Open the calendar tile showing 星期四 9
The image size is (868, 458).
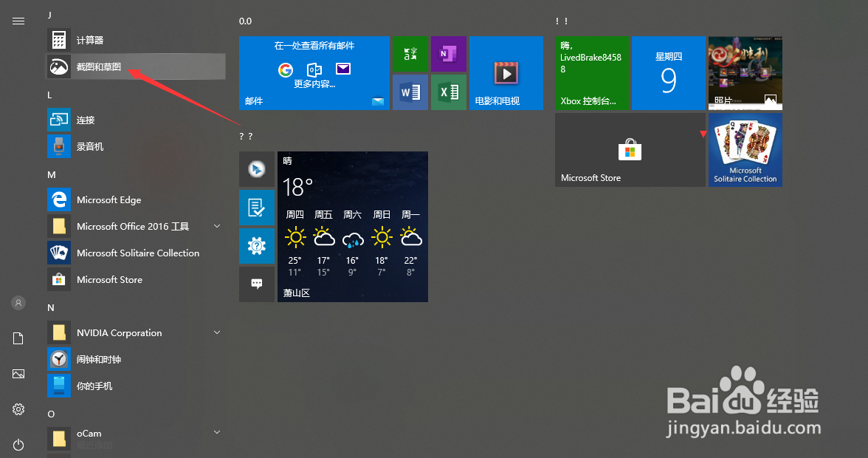tap(669, 73)
